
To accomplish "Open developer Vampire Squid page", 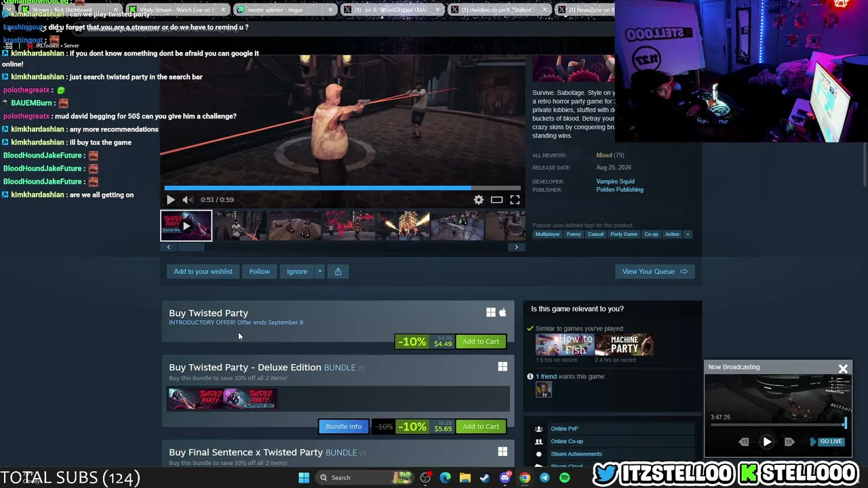I will 616,182.
